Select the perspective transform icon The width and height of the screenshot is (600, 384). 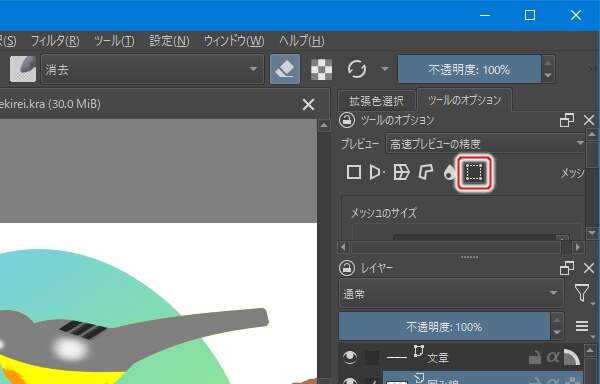click(377, 172)
